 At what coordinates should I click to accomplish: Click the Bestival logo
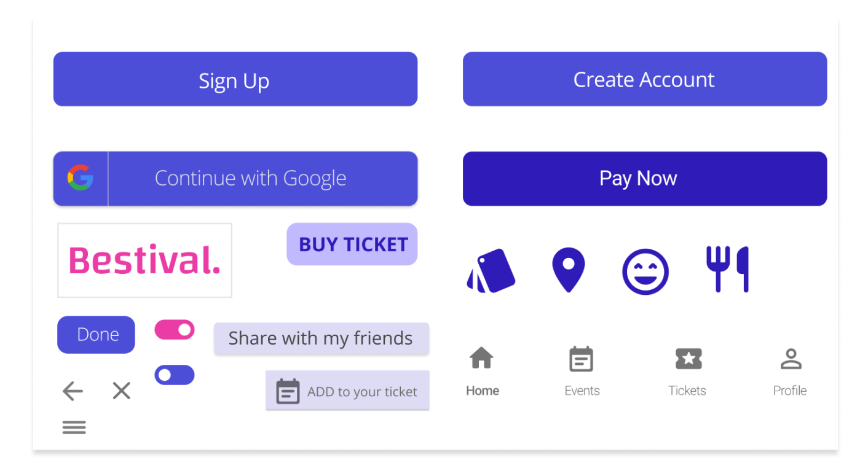[144, 260]
